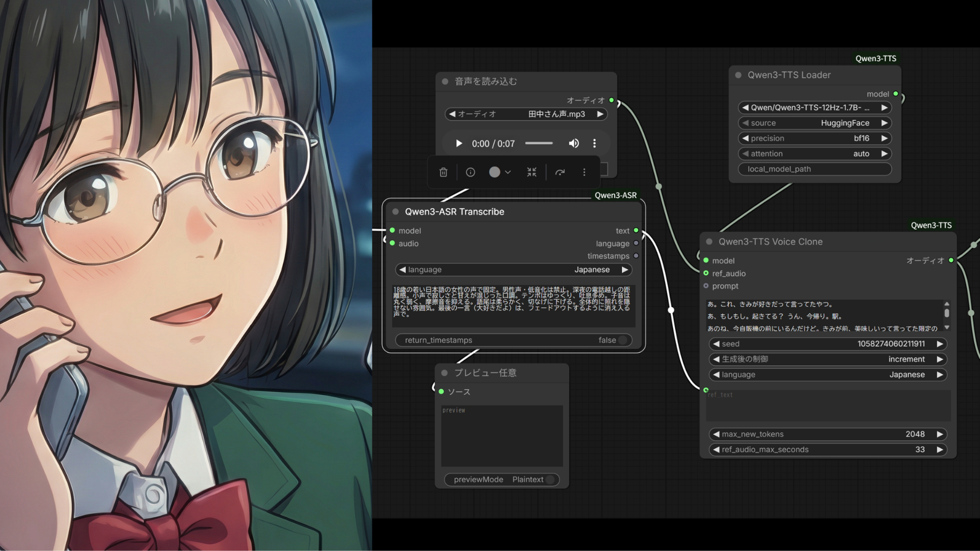This screenshot has height=551, width=980.
Task: Open node color picker dropdown chevron
Action: click(508, 172)
